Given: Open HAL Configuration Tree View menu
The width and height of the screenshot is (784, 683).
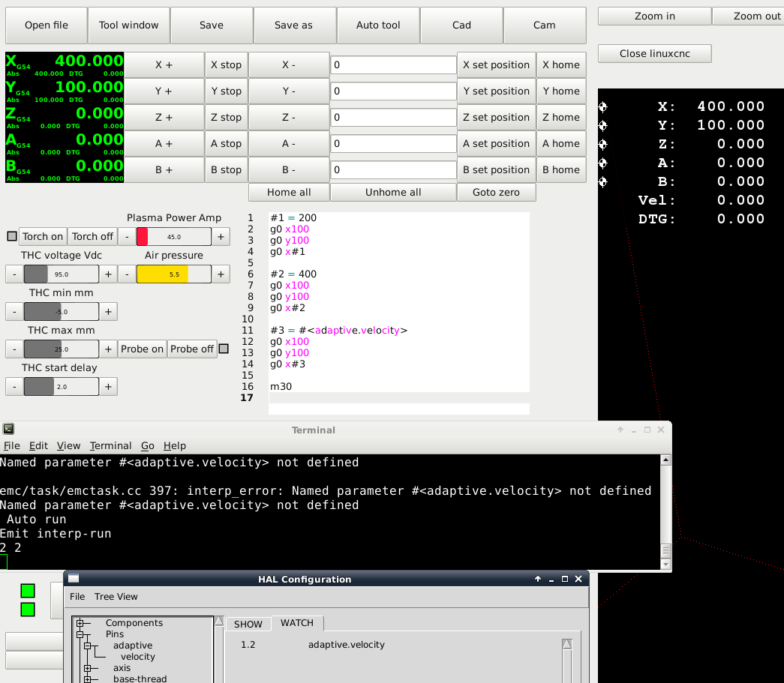Looking at the screenshot, I should coord(116,597).
